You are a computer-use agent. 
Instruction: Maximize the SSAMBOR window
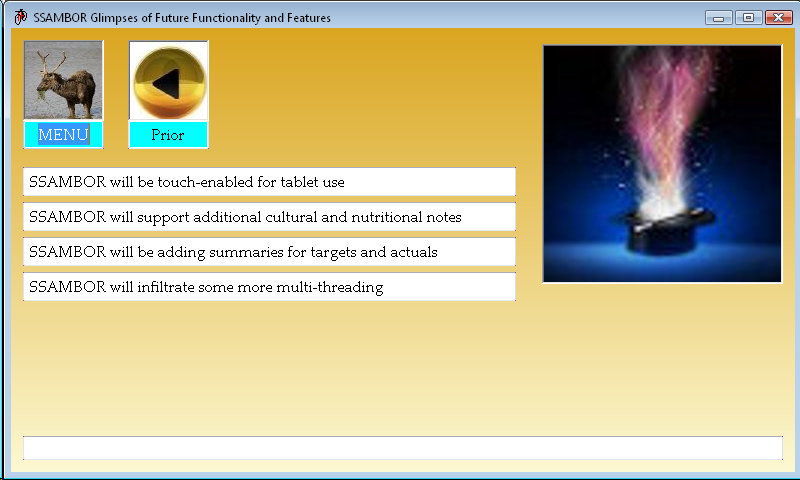click(x=746, y=18)
